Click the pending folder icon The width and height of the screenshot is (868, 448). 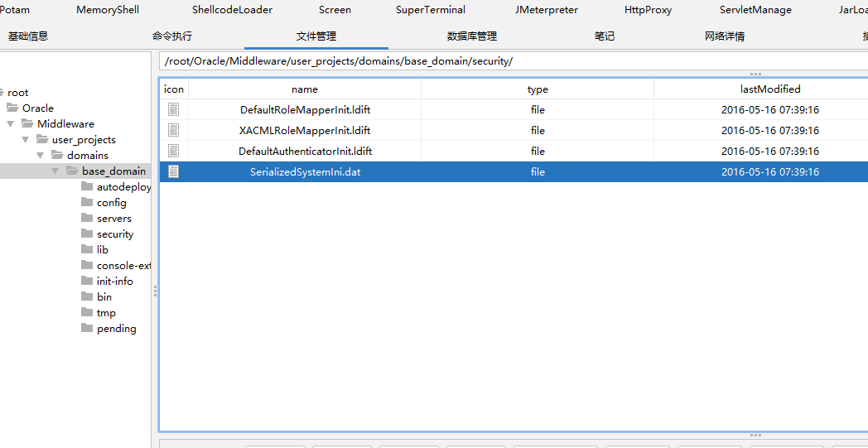coord(88,328)
